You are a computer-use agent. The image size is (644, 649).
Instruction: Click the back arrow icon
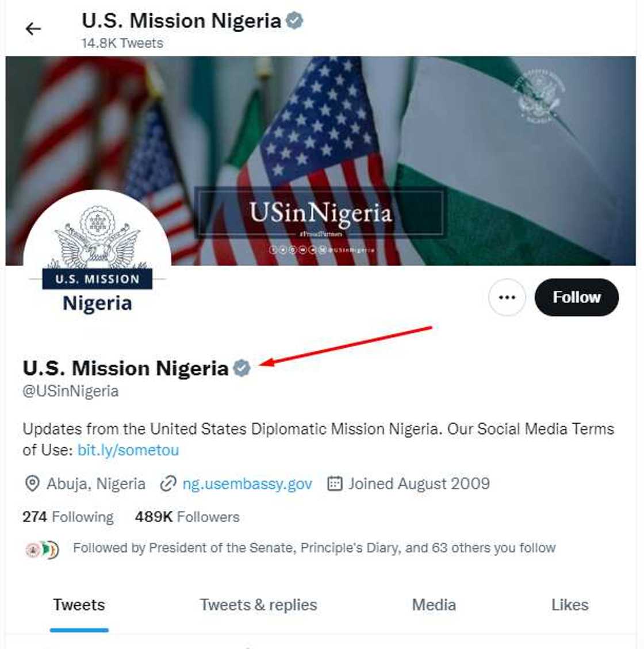[33, 29]
